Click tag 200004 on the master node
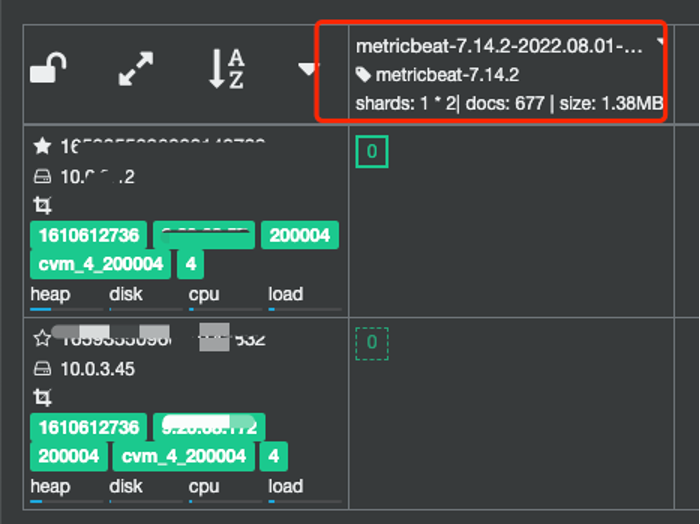Viewport: 700px width, 524px height. (300, 235)
